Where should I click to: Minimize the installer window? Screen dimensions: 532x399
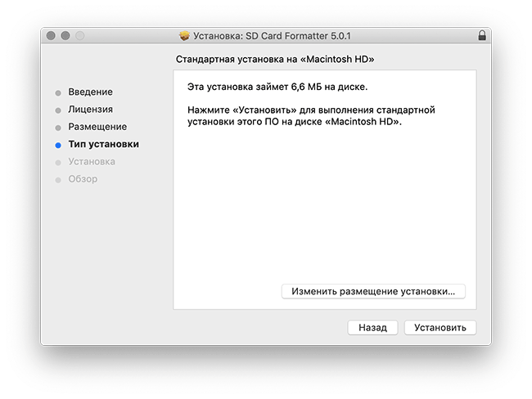click(x=65, y=36)
